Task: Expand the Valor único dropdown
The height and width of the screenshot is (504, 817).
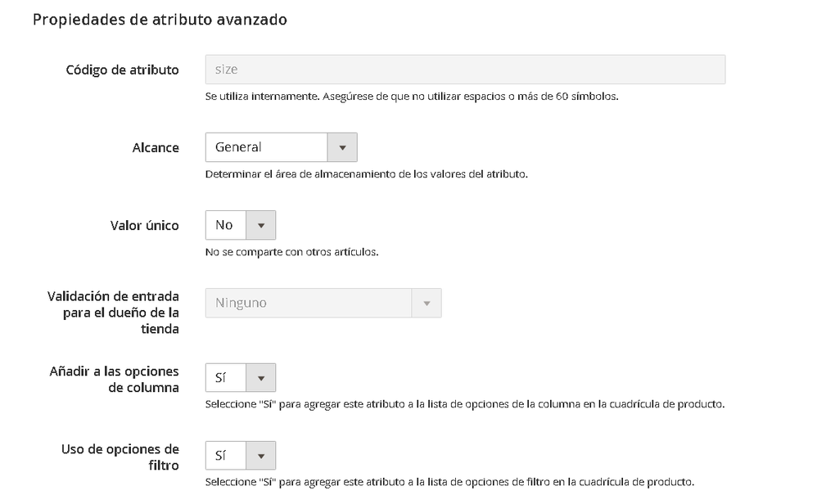Action: pyautogui.click(x=226, y=225)
